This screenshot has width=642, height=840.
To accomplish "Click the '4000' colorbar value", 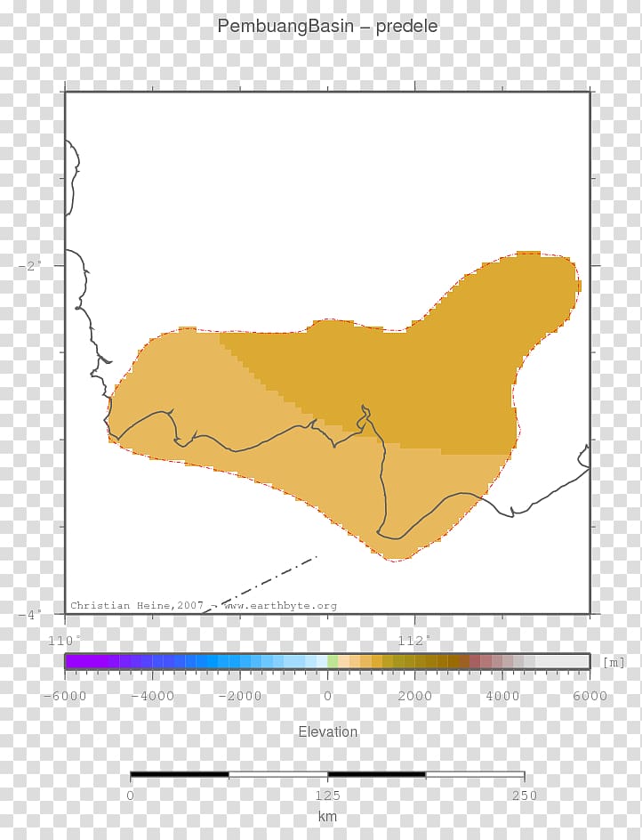I will [502, 696].
